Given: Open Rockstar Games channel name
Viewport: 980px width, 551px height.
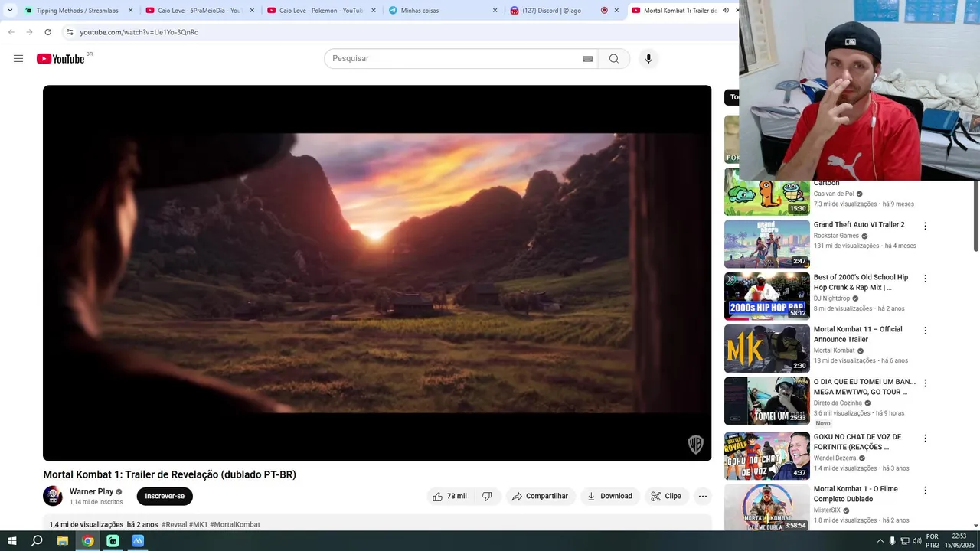Looking at the screenshot, I should (836, 236).
